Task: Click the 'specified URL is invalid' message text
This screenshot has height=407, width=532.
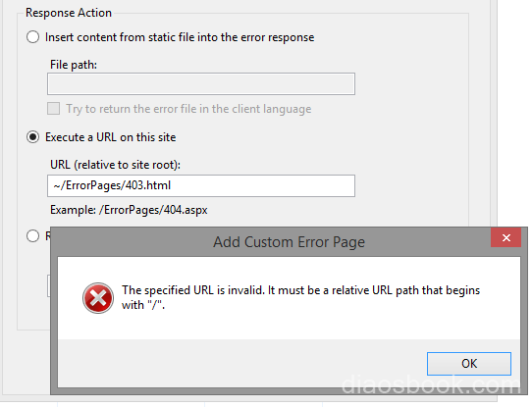Action: [x=300, y=297]
